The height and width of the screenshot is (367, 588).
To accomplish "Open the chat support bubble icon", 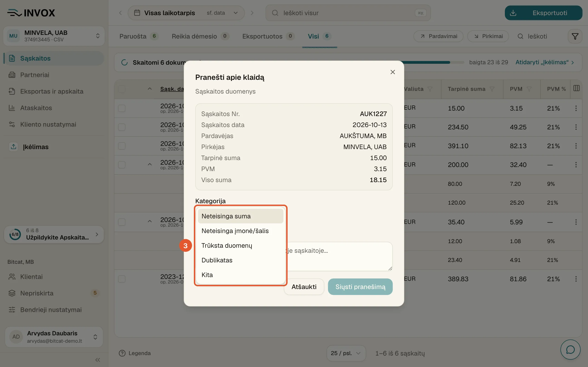I will [570, 350].
